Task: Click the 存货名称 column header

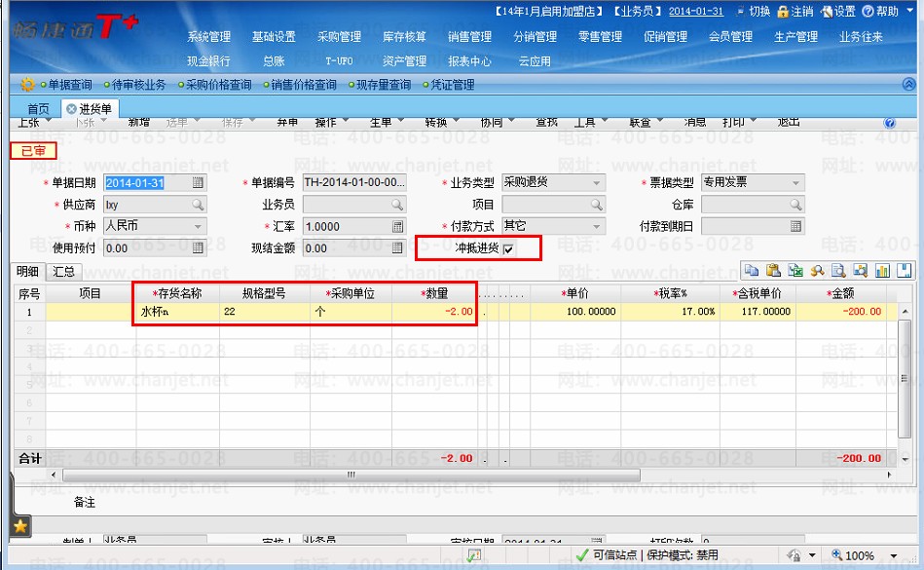Action: coord(178,293)
